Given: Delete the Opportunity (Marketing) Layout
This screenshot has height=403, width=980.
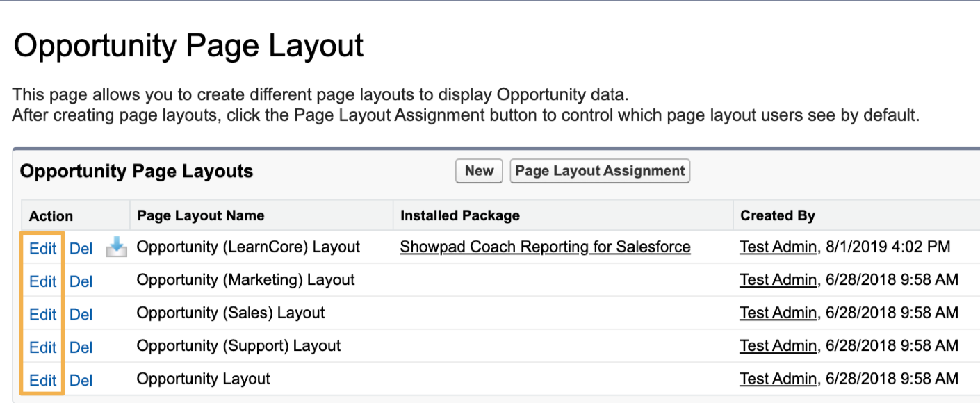Looking at the screenshot, I should 81,281.
